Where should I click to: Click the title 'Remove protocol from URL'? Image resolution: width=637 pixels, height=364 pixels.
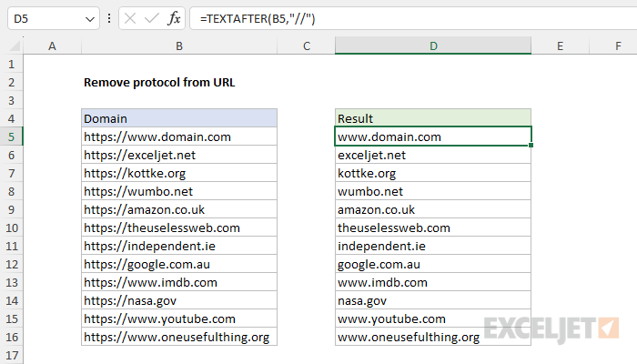159,82
